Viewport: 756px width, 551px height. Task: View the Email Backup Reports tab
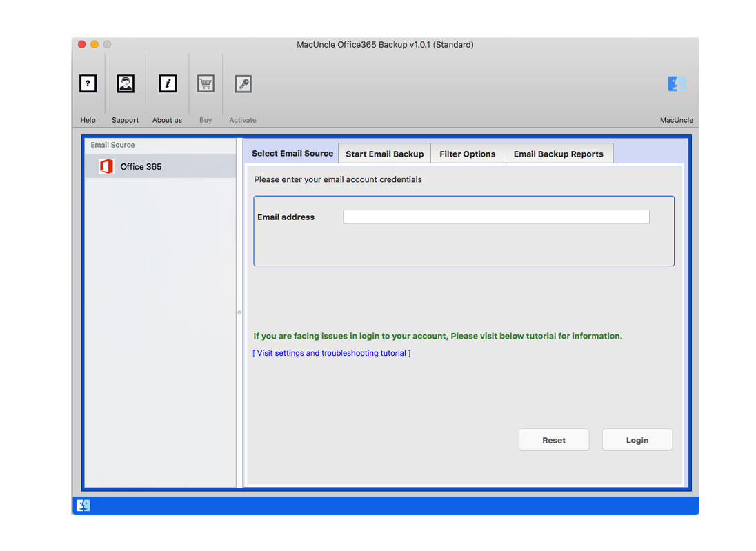558,153
